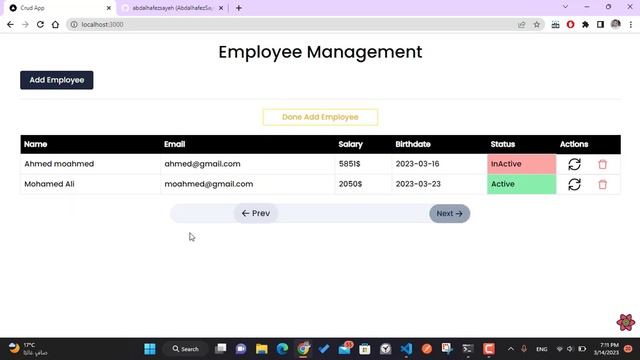Open the extensions puzzle icon

click(585, 24)
